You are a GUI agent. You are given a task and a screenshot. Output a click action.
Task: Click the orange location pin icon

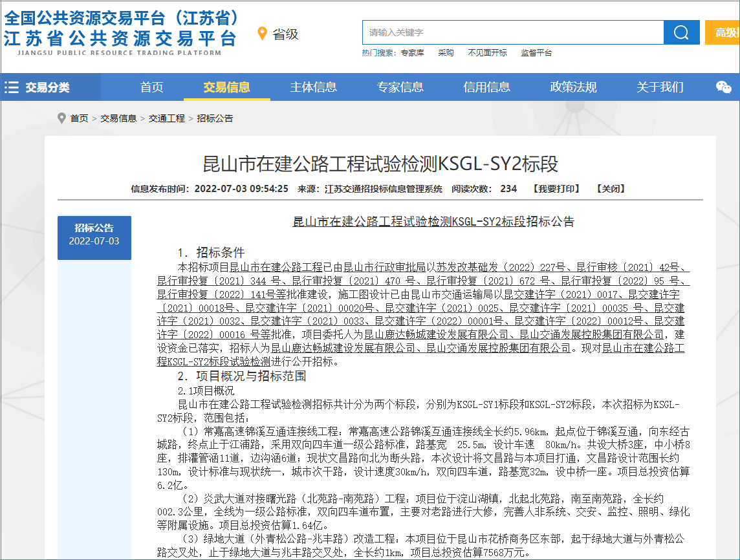[x=262, y=34]
